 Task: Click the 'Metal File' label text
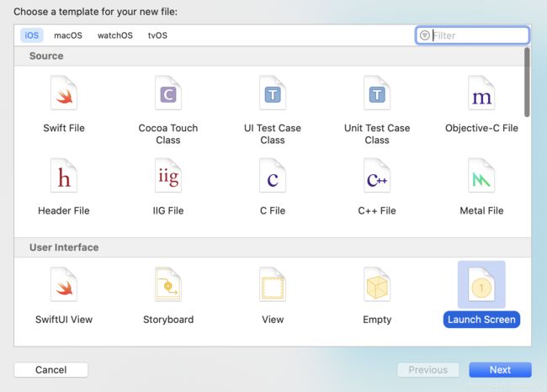(x=481, y=210)
